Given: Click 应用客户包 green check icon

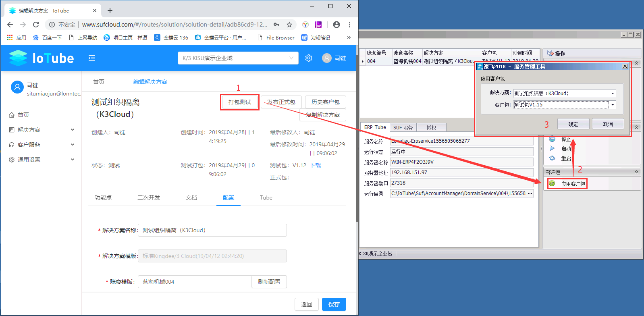Looking at the screenshot, I should click(x=552, y=183).
